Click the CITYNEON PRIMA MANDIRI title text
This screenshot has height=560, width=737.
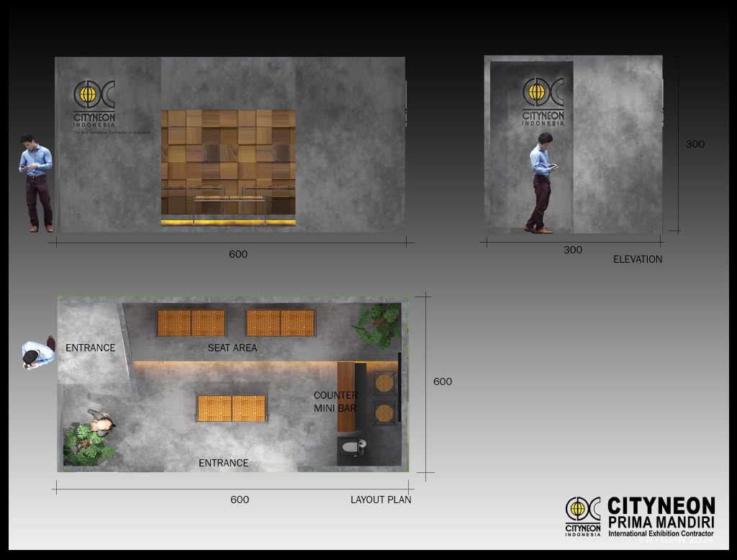click(x=661, y=512)
